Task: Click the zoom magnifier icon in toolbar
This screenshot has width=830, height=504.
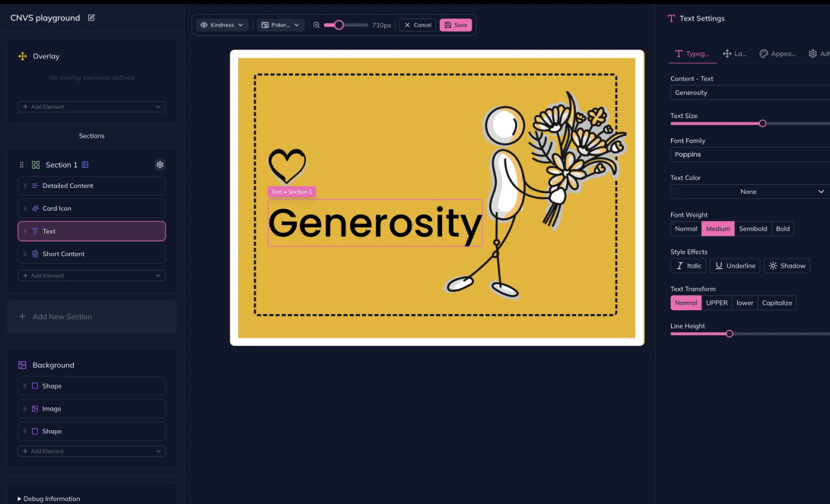Action: click(x=316, y=24)
